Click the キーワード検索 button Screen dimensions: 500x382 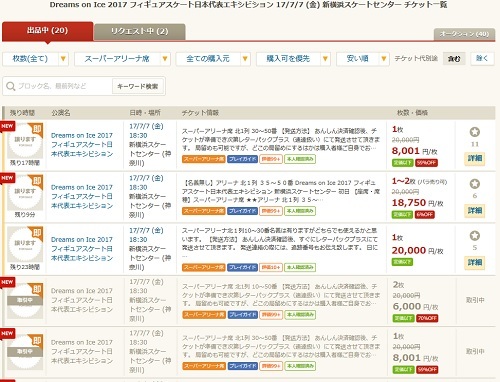point(137,87)
